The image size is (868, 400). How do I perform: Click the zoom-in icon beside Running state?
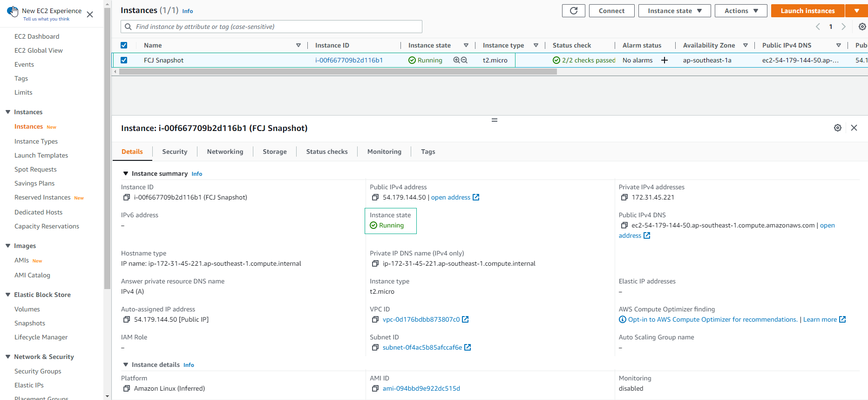[456, 60]
